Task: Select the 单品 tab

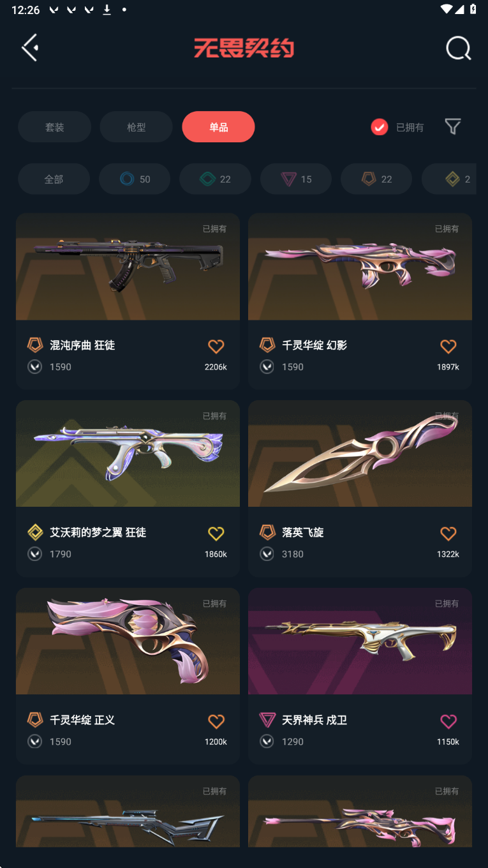Action: pyautogui.click(x=218, y=127)
